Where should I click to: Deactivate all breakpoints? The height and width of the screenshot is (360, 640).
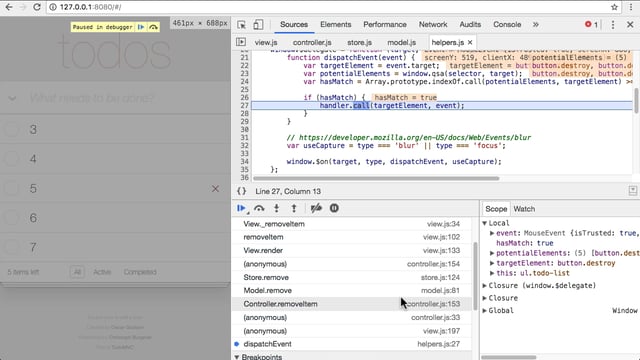(x=316, y=208)
